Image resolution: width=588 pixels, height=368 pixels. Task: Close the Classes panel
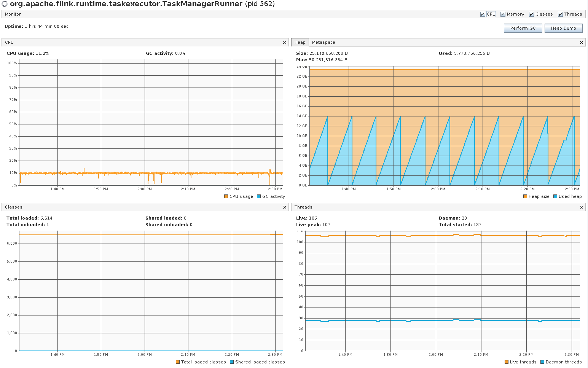(285, 207)
